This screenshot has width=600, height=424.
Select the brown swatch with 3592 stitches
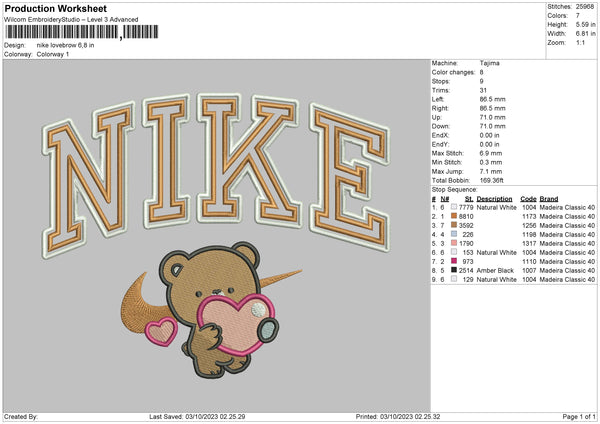pyautogui.click(x=454, y=225)
